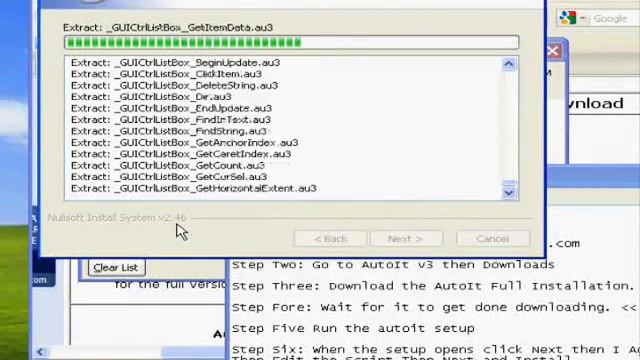Select log line _GUICtrlListBox_EndUpdate.au3

tap(171, 109)
